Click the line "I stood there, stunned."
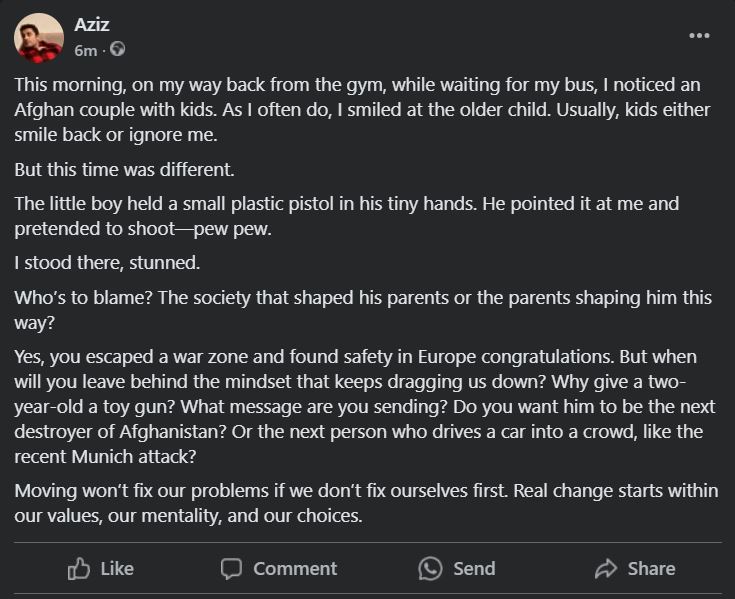 point(107,262)
